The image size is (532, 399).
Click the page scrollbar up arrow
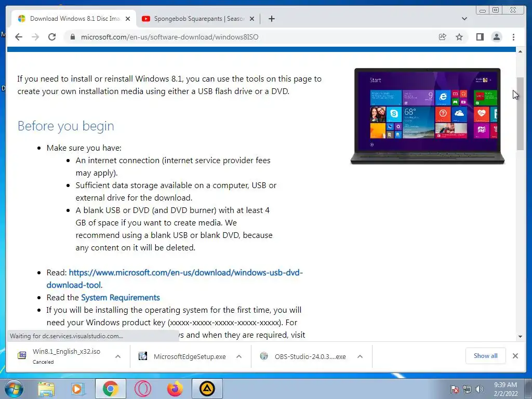[x=520, y=51]
